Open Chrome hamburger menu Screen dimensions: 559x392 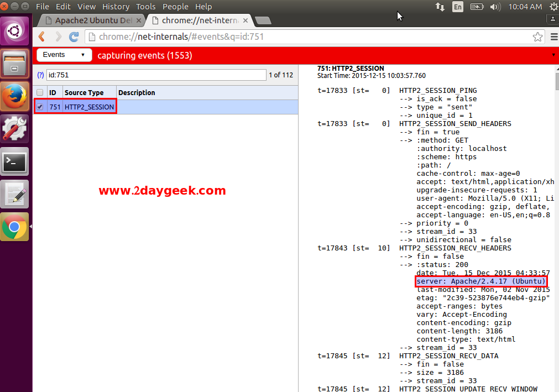554,36
